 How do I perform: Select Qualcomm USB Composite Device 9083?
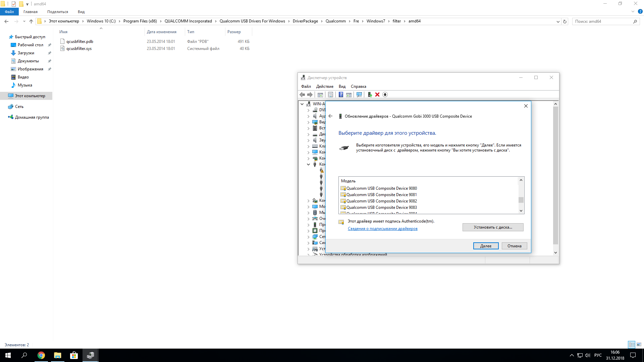click(x=382, y=207)
